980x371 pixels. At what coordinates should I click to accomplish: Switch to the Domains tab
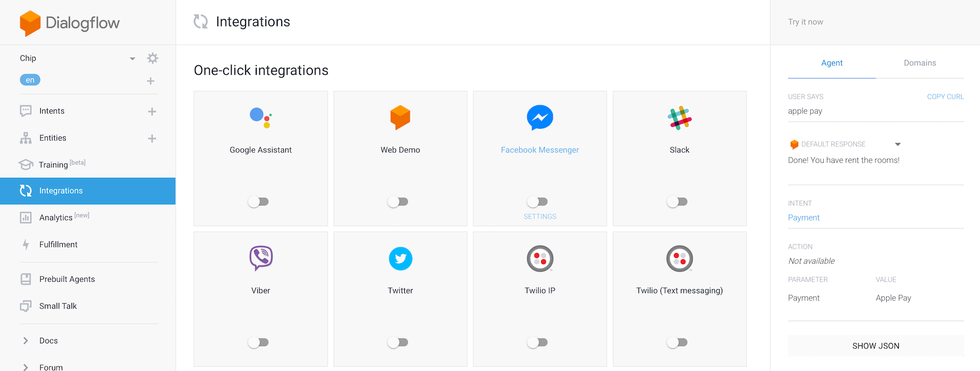pos(919,63)
